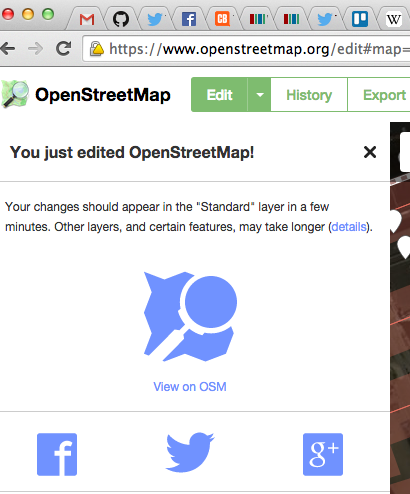Switch to the GitHub browser tab
The image size is (410, 494).
(121, 19)
